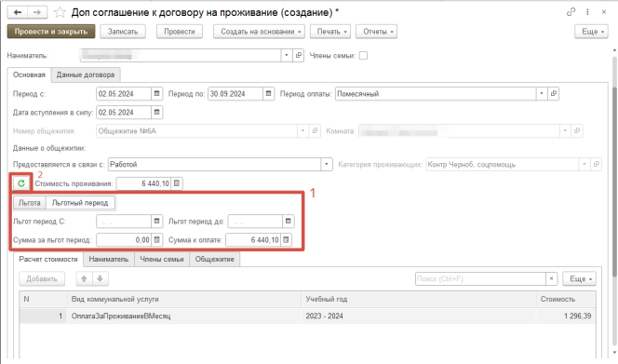Open the Отчеты dropdown menu
The height and width of the screenshot is (364, 618).
click(376, 32)
